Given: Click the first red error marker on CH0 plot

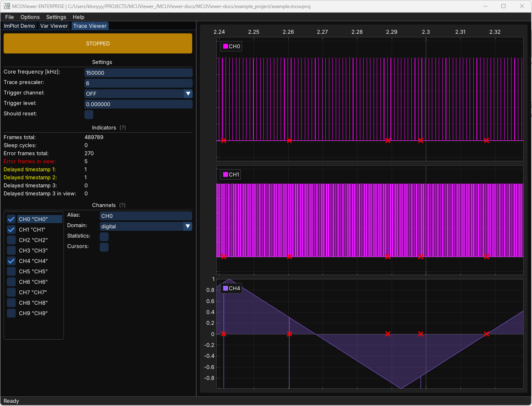Looking at the screenshot, I should [x=224, y=141].
